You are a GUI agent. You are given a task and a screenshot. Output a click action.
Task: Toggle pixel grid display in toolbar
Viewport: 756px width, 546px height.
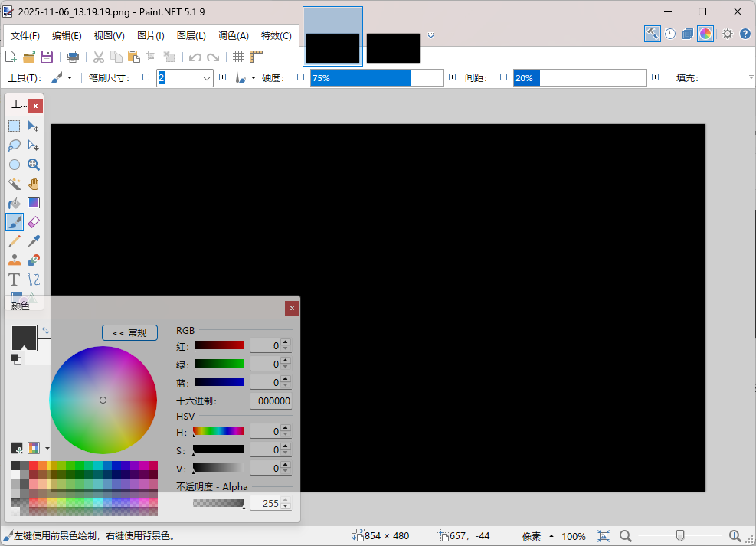pos(238,57)
